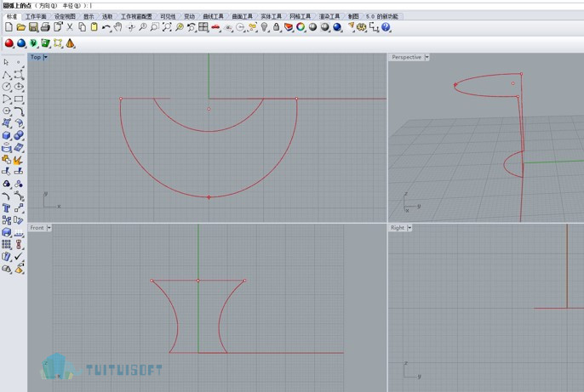
Task: Click the Explode starburst icon in sidebar
Action: [x=18, y=160]
